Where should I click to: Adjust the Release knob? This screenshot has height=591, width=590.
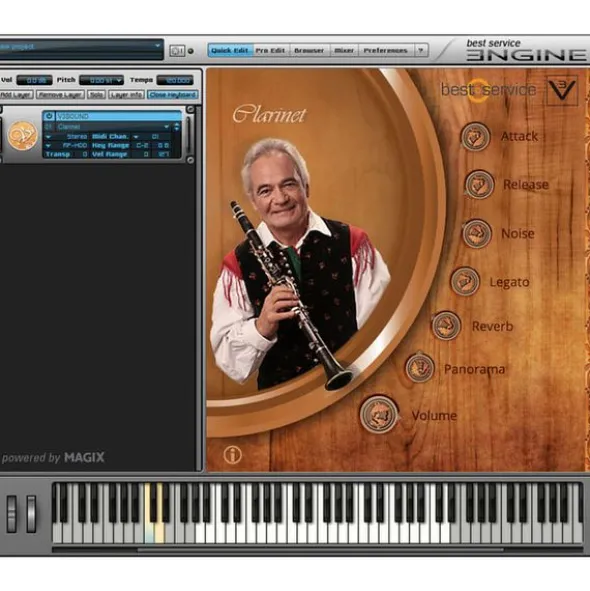coord(479,185)
